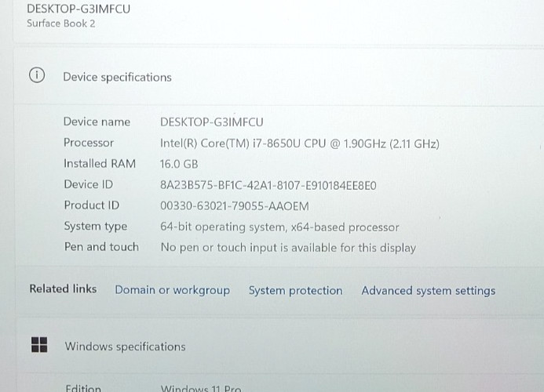
Task: Click the Device ID label
Action: click(89, 184)
